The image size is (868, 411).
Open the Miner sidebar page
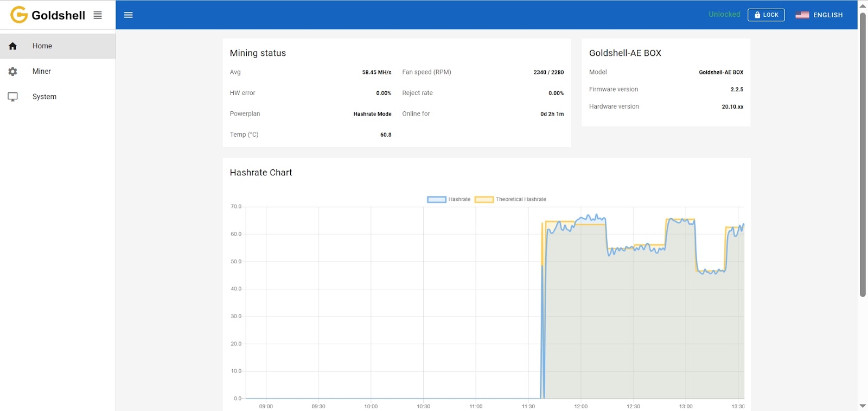pyautogui.click(x=58, y=71)
